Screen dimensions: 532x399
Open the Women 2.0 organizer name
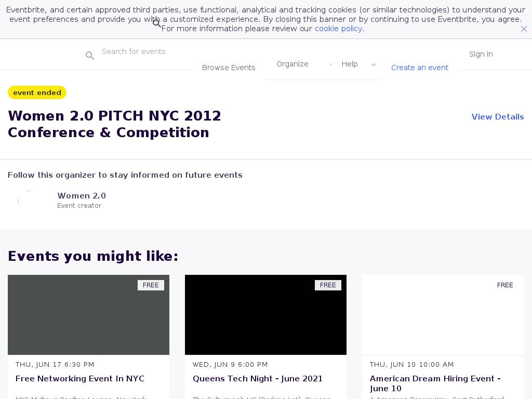pos(82,196)
